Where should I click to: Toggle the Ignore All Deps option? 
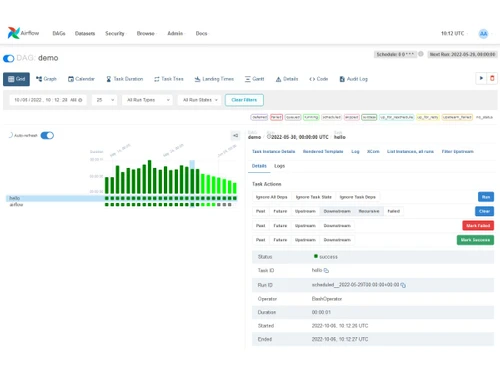click(x=272, y=197)
